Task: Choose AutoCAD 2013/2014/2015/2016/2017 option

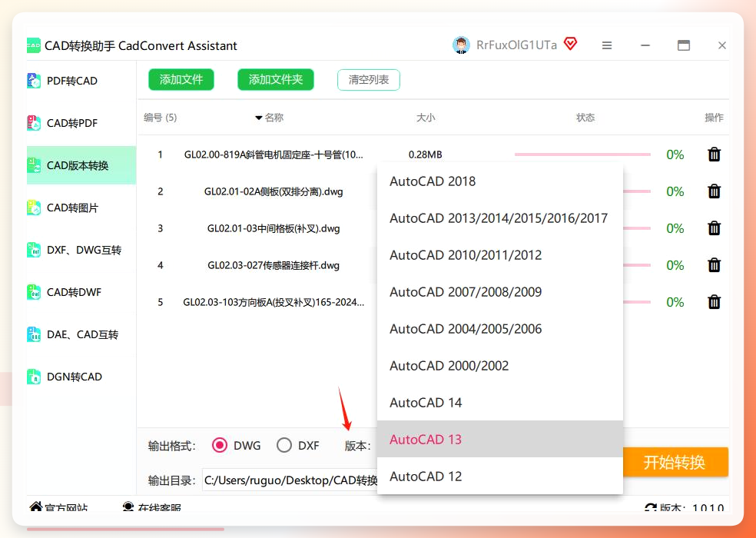Action: pos(500,218)
